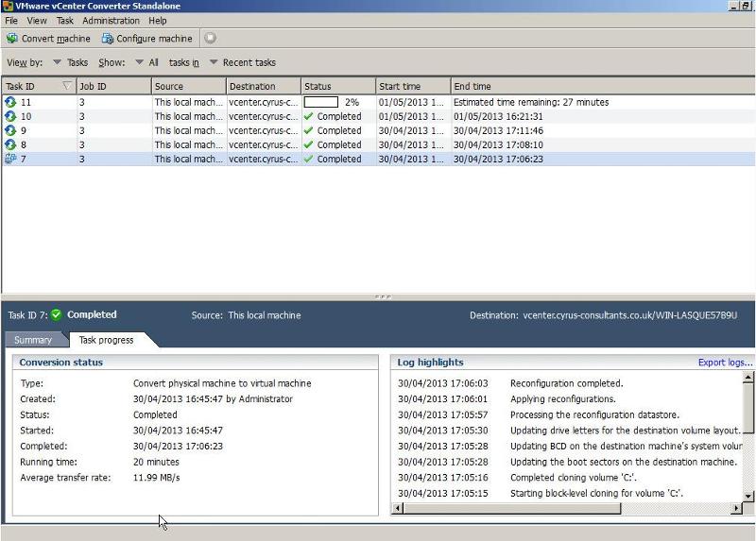Click the log vertical scrollbar thumb
756x541 pixels.
[747, 408]
